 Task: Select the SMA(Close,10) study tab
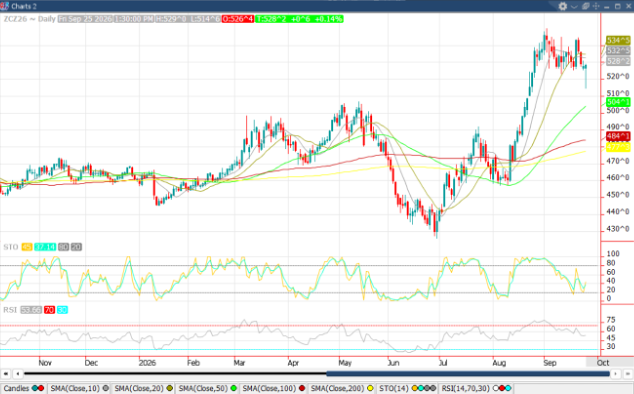tap(79, 388)
